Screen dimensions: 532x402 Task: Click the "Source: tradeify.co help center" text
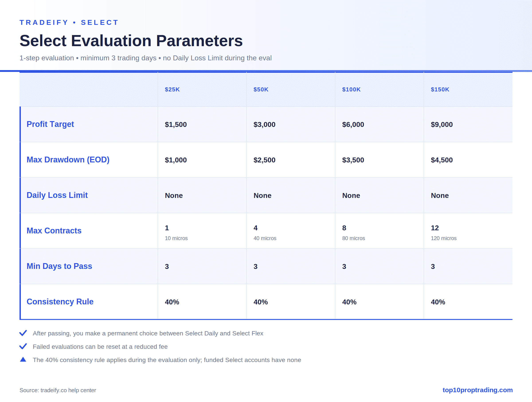(x=58, y=390)
